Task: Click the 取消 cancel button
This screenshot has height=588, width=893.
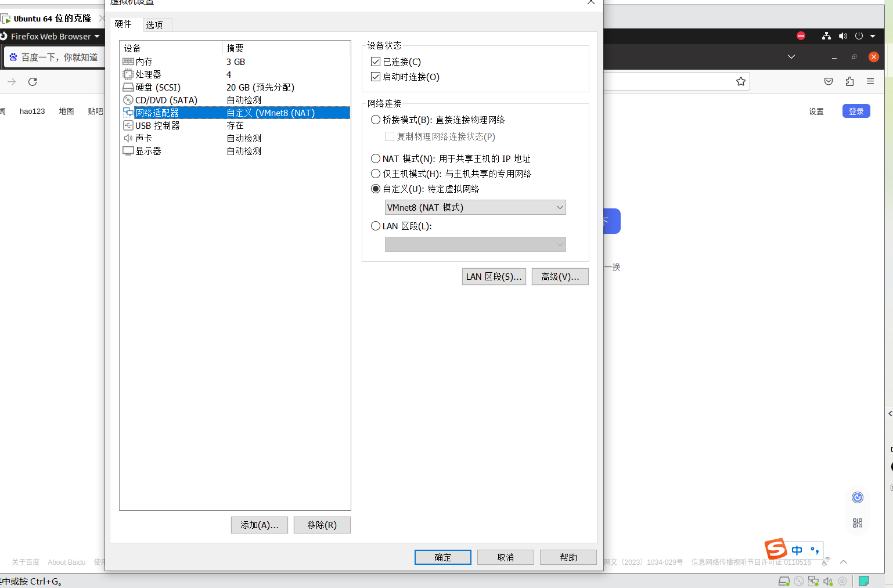Action: click(x=506, y=557)
